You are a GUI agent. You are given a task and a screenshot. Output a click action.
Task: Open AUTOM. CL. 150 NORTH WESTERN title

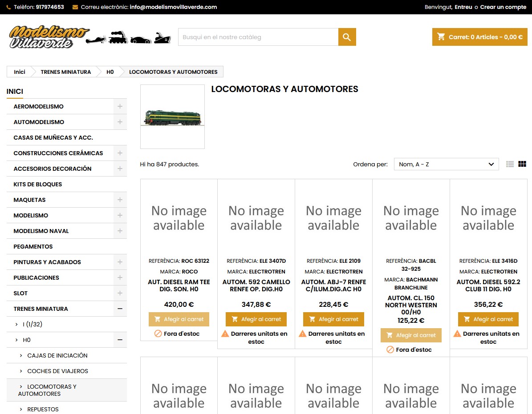pyautogui.click(x=411, y=305)
